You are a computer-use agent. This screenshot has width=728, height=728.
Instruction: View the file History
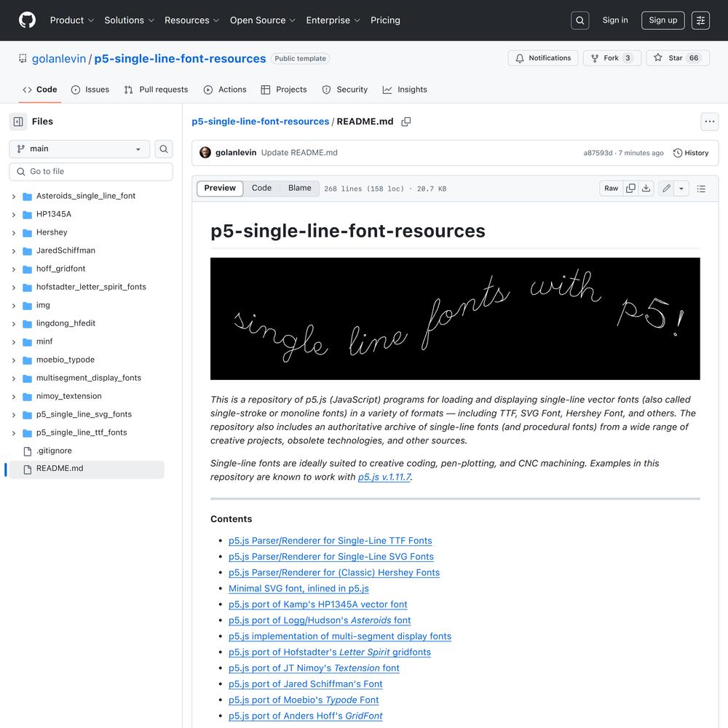[691, 153]
